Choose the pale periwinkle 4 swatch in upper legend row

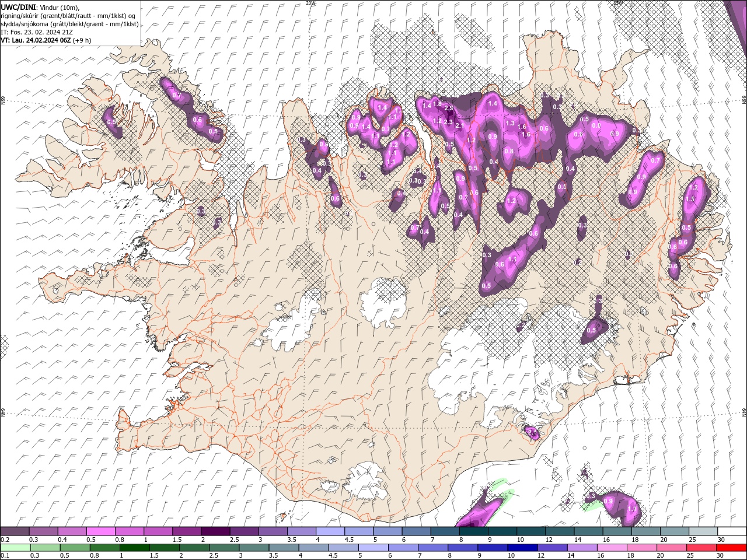[330, 531]
